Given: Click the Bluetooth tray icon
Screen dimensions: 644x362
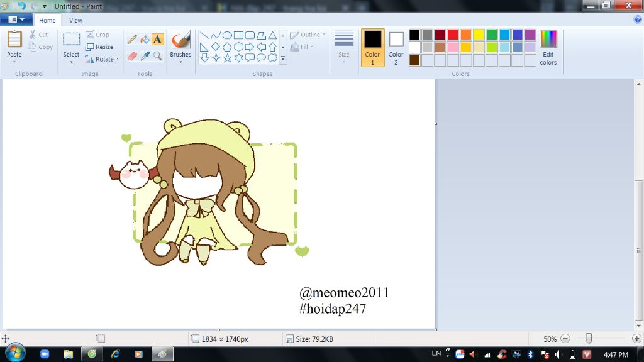Looking at the screenshot, I should (530, 354).
